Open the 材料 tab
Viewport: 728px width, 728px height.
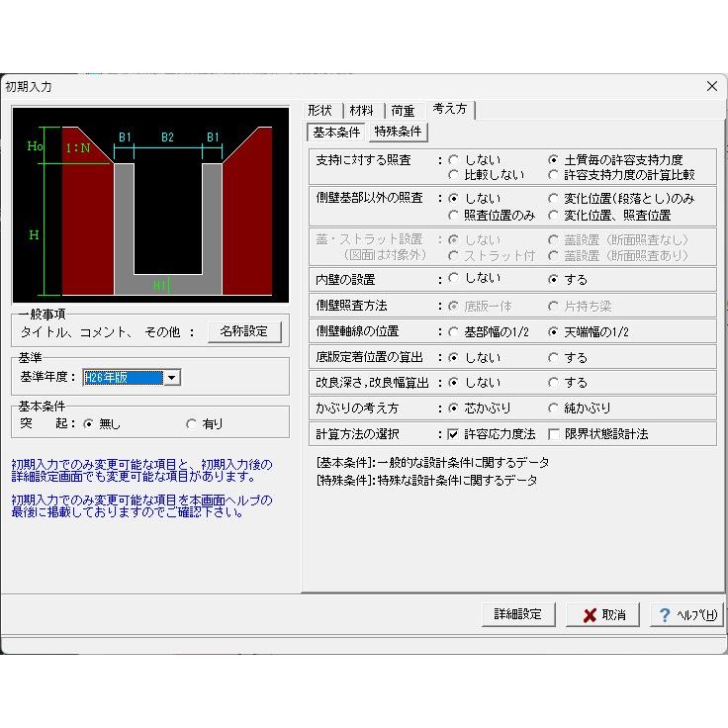(x=362, y=111)
